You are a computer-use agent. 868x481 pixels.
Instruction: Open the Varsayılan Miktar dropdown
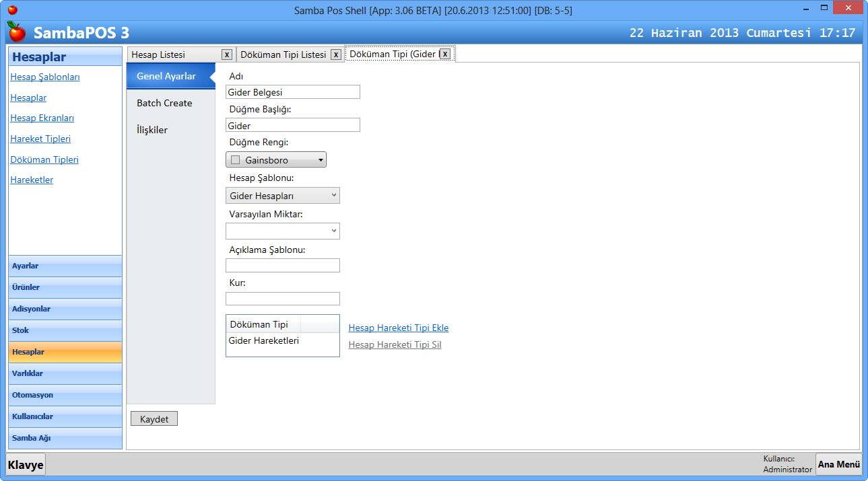pos(334,231)
